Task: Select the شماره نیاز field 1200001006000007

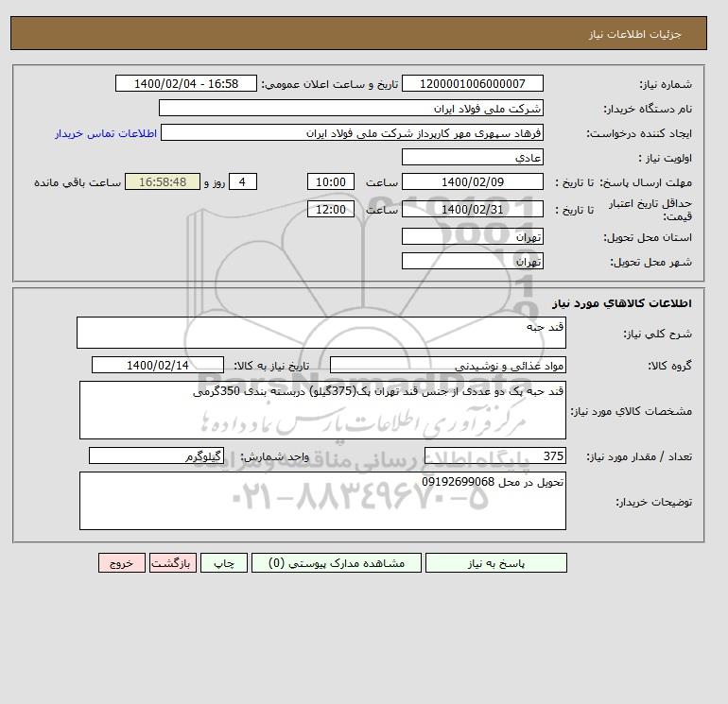Action: coord(473,84)
